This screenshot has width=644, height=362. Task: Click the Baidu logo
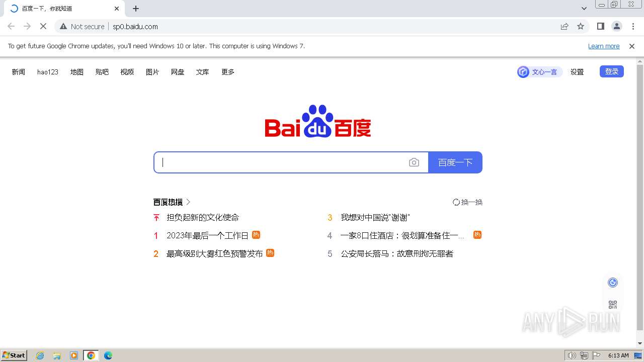[318, 121]
